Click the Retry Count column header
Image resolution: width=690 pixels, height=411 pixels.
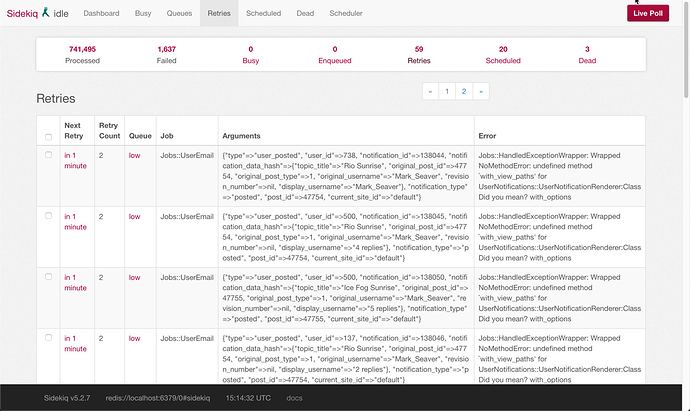click(x=109, y=131)
